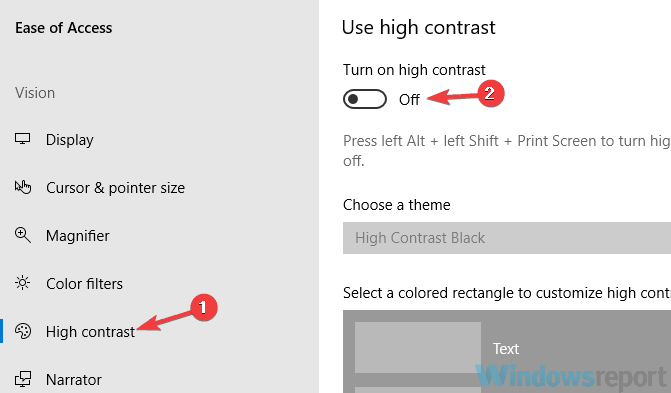Screen dimensions: 671x393
Task: Click the red number 2 annotation badge
Action: (490, 93)
